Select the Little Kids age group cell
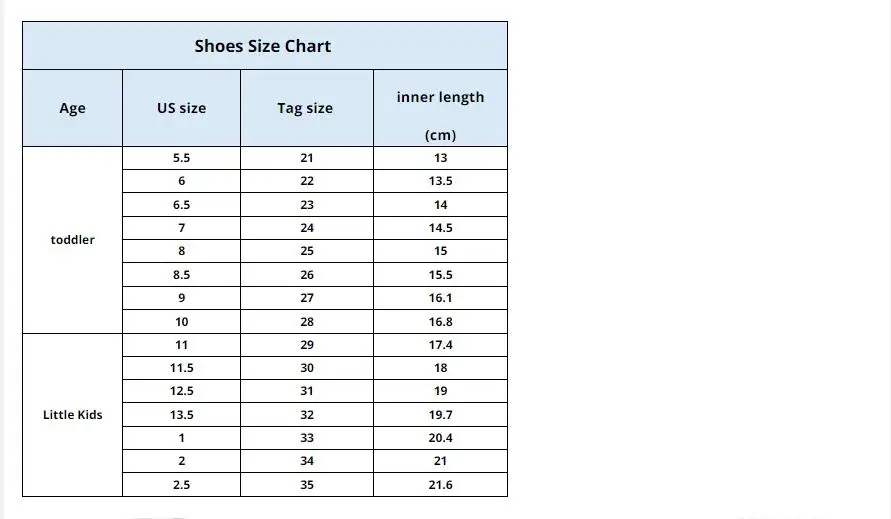 point(72,415)
